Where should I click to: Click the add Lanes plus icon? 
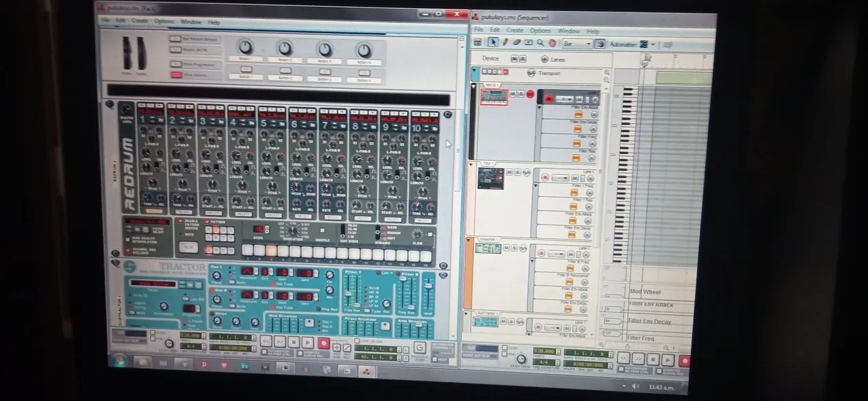click(x=544, y=59)
